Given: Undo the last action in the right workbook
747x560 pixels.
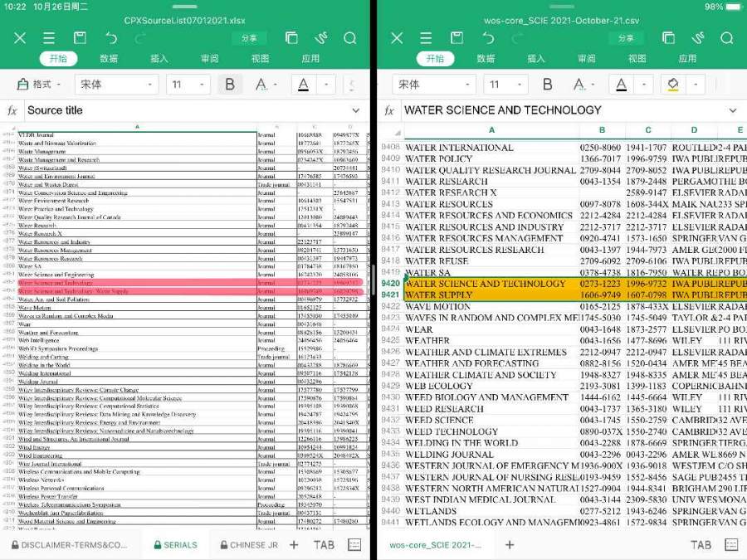Looking at the screenshot, I should click(x=487, y=38).
